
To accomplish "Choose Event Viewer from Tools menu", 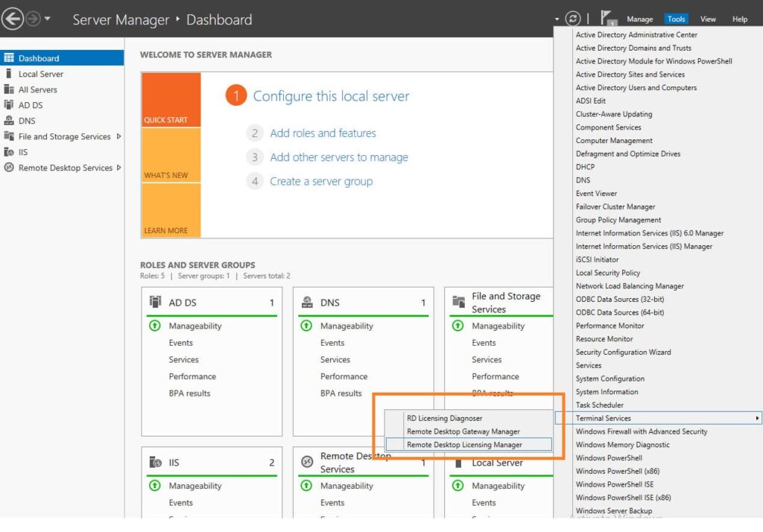I will point(596,194).
